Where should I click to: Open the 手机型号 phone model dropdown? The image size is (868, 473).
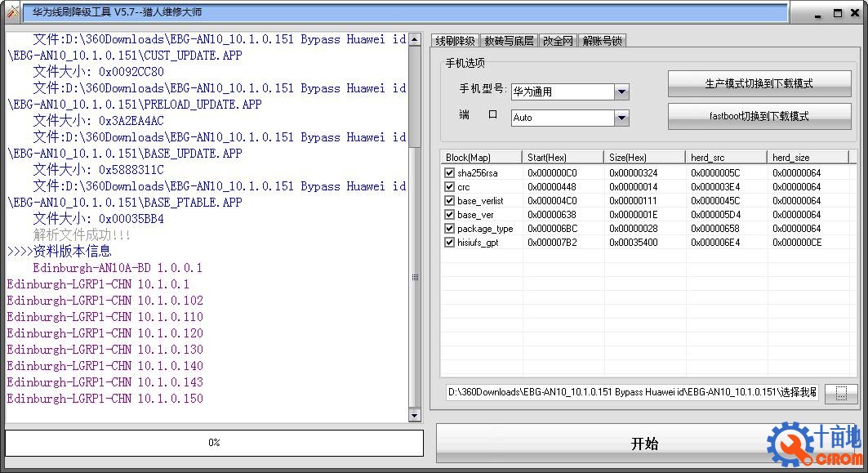point(621,92)
